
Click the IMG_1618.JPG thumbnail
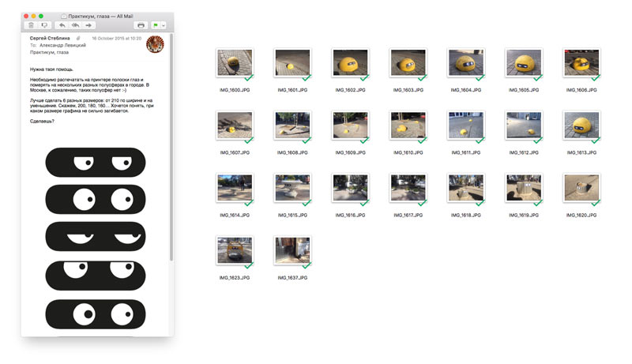[x=465, y=188]
